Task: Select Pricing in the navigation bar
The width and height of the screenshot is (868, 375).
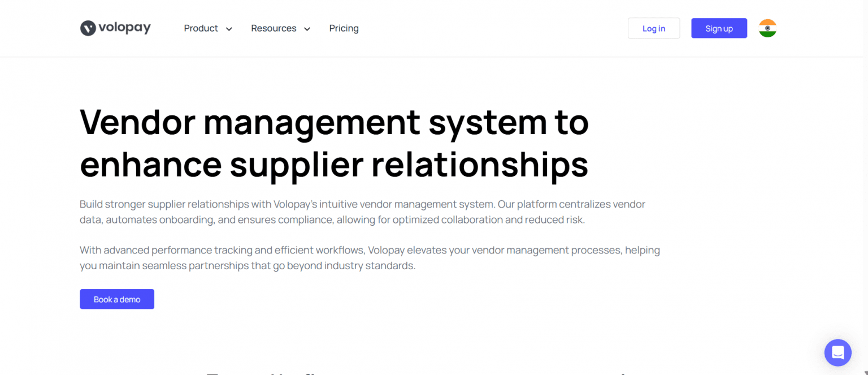Action: tap(344, 28)
